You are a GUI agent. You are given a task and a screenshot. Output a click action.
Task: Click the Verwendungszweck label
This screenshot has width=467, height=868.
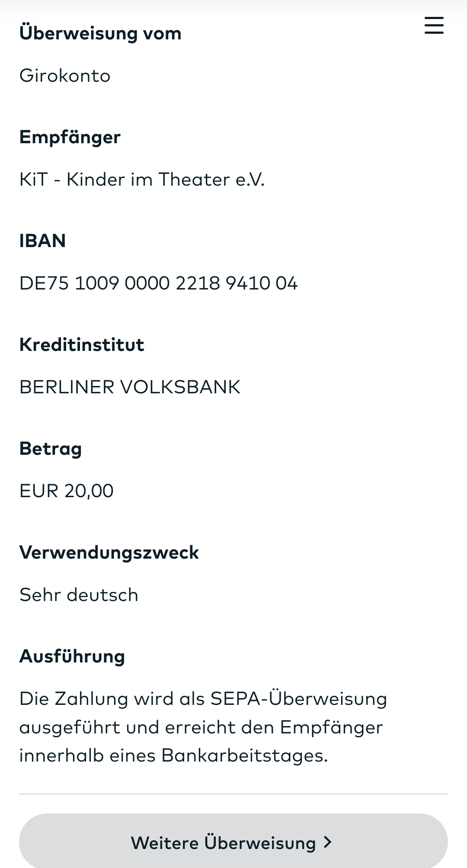(109, 553)
